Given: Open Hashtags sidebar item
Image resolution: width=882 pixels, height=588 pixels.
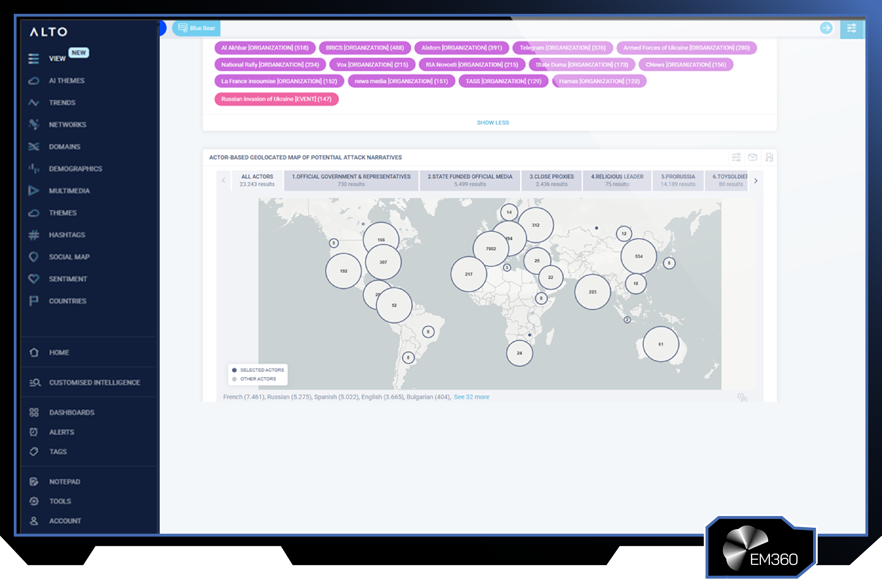Looking at the screenshot, I should 67,235.
